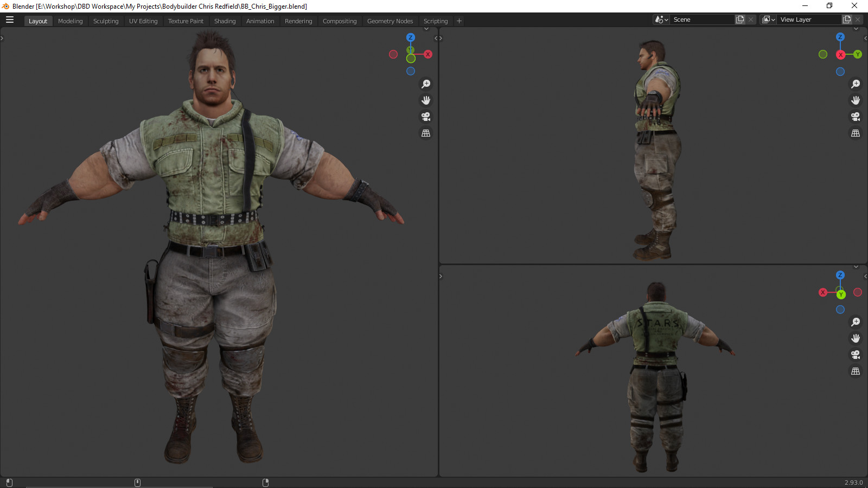Toggle perspective/orthographic grid in front-view viewport
The width and height of the screenshot is (868, 488).
point(426,133)
